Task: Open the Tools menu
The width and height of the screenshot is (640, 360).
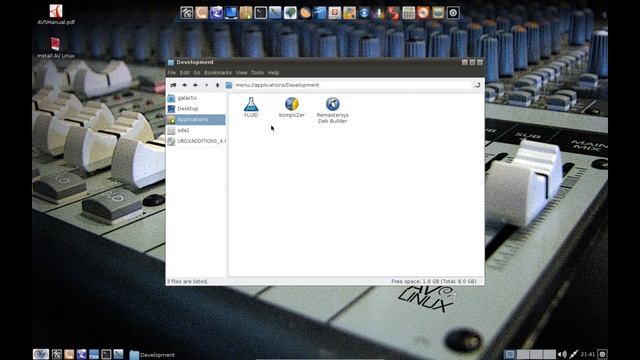Action: (257, 73)
